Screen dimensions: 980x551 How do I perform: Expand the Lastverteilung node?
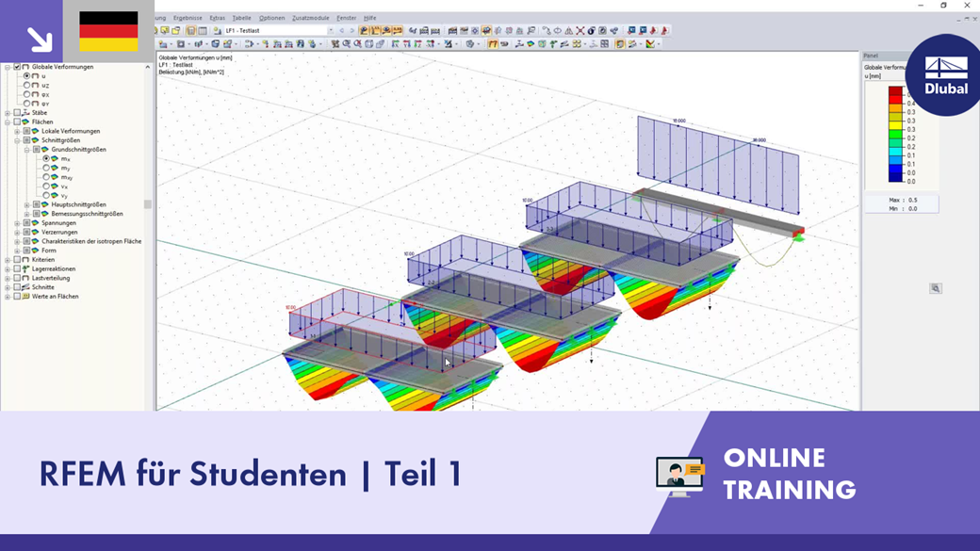[8, 278]
